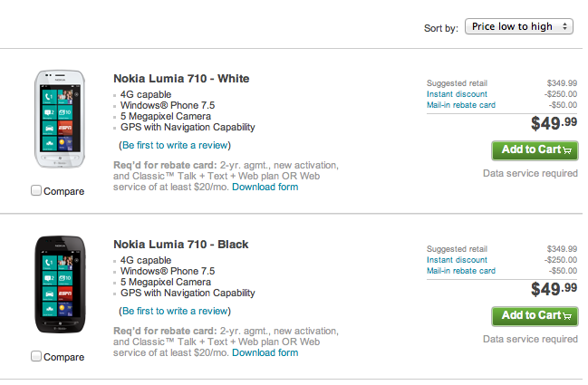The height and width of the screenshot is (385, 588).
Task: Add white Nokia Lumia 710 to cart
Action: point(535,150)
